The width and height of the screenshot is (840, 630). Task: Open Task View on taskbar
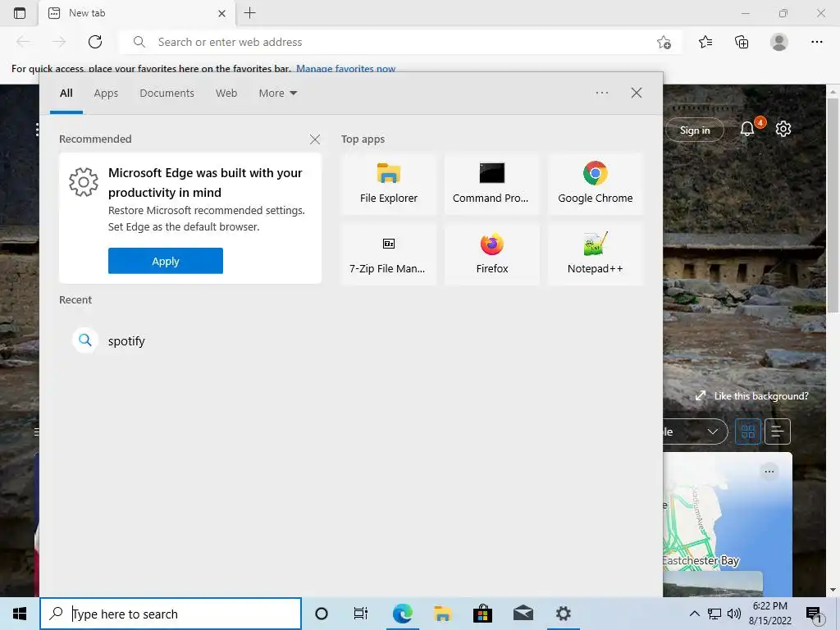click(361, 614)
